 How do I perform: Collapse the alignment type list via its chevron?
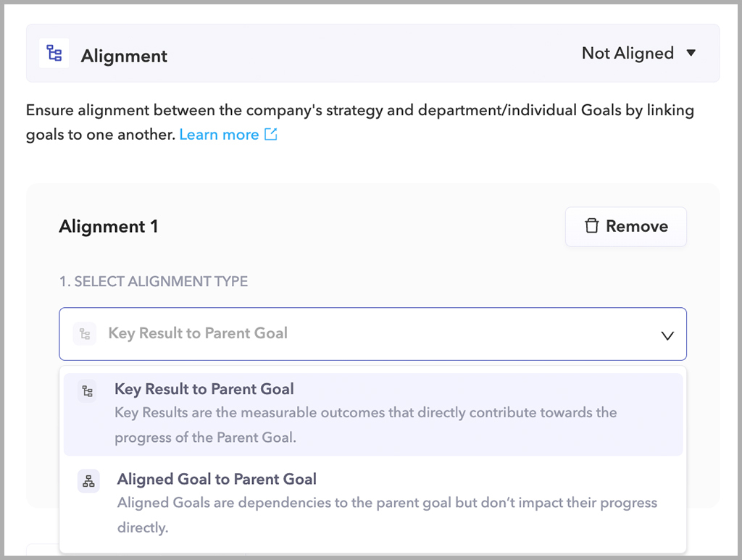click(667, 335)
